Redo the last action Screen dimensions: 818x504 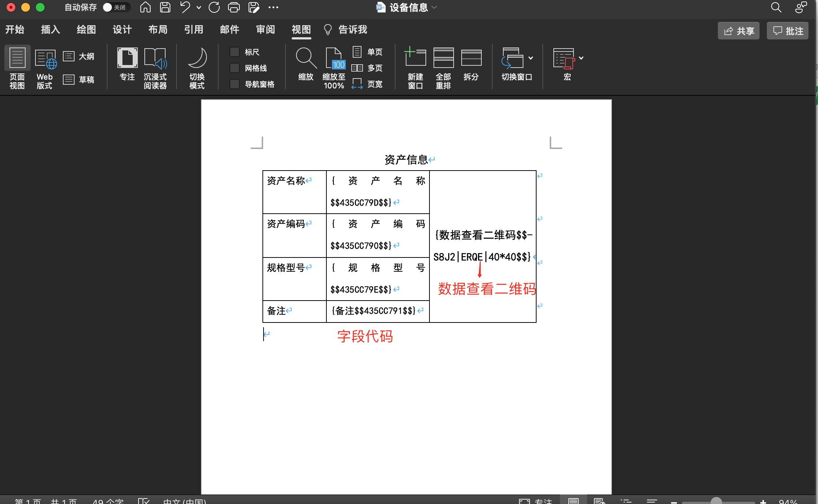[214, 7]
